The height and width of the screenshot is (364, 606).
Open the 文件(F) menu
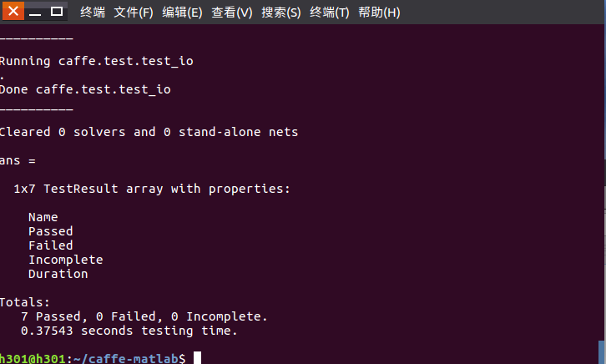[x=134, y=13]
